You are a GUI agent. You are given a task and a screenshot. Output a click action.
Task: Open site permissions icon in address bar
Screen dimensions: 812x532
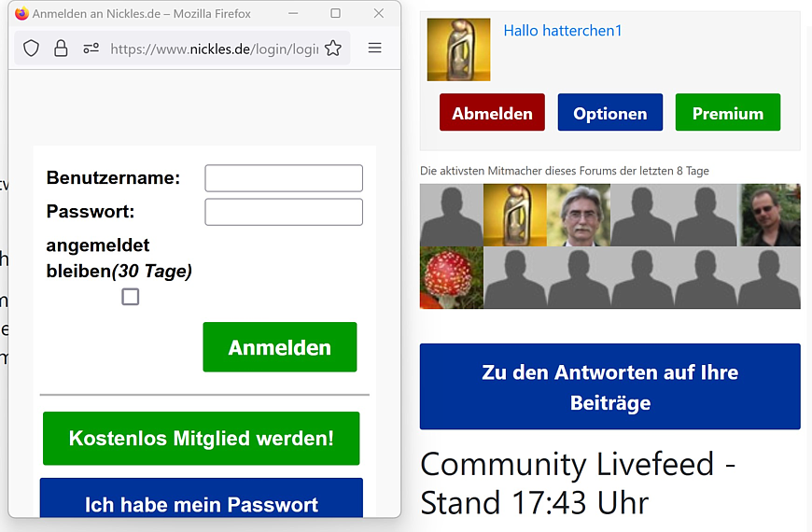click(91, 49)
